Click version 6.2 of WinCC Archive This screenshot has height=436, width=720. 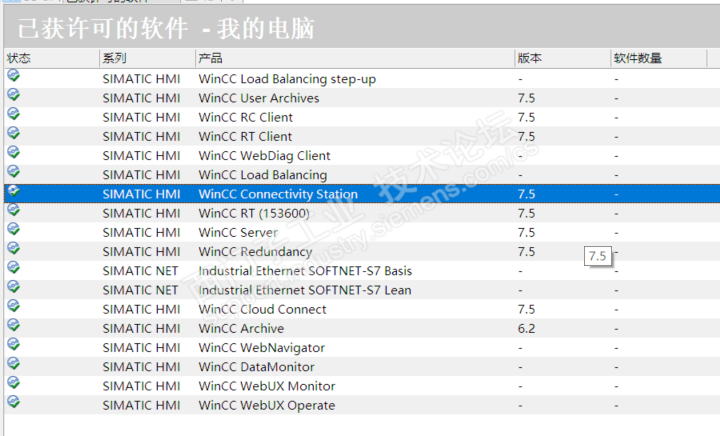[x=526, y=329]
